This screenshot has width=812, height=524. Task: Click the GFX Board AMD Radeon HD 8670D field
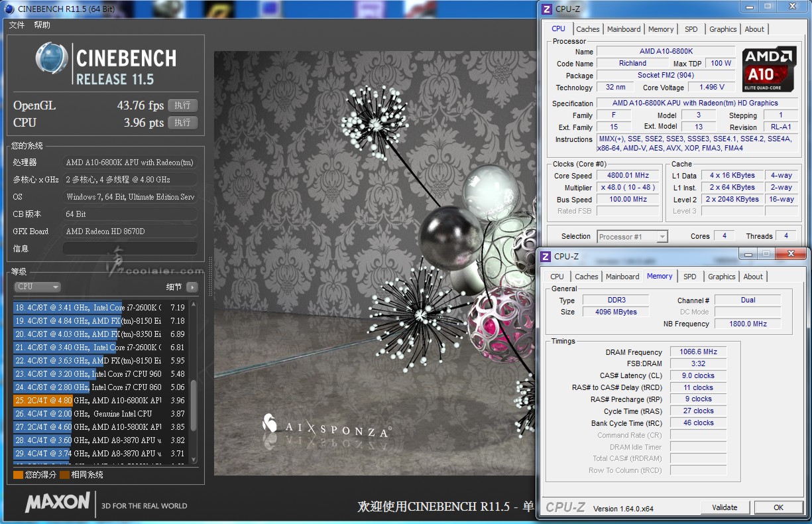tap(130, 231)
